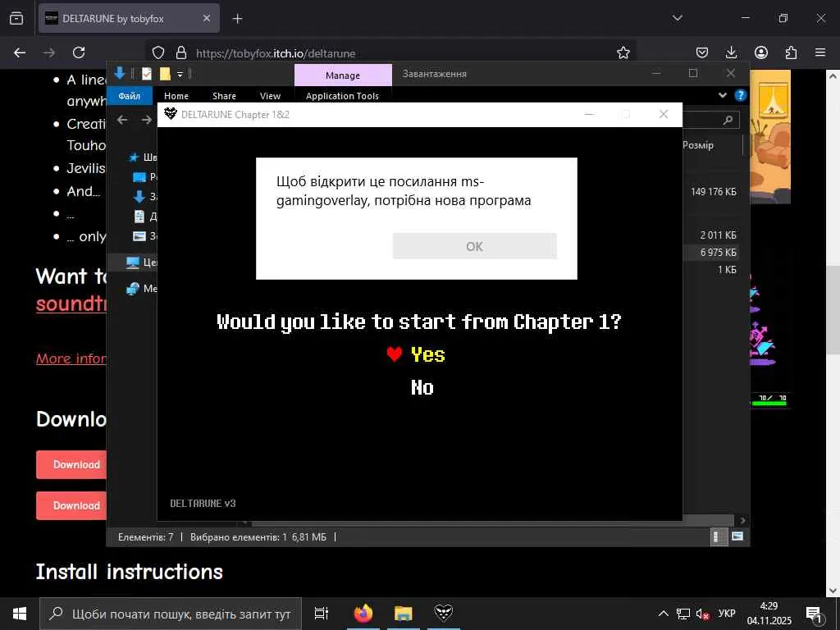Click the site padlock security icon

pyautogui.click(x=181, y=52)
